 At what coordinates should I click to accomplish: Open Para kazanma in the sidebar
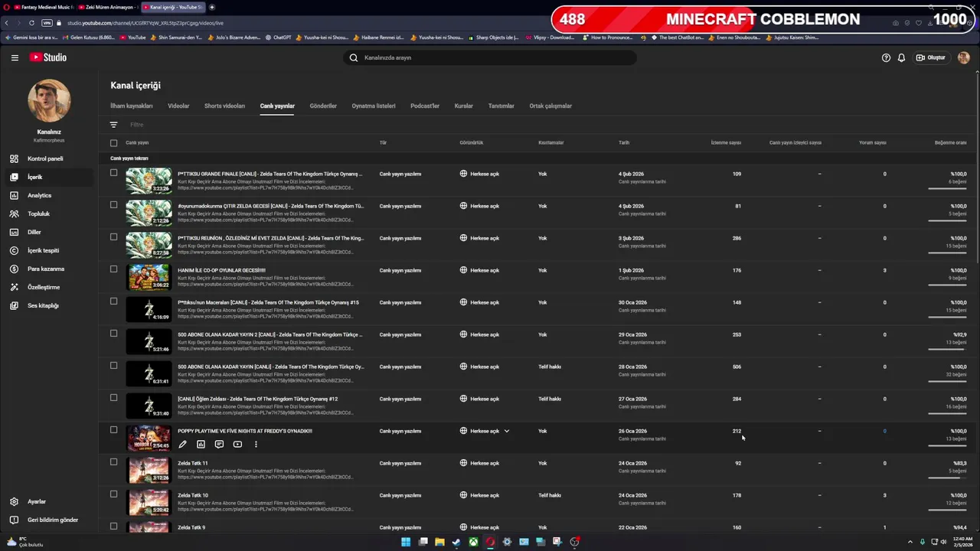49,269
